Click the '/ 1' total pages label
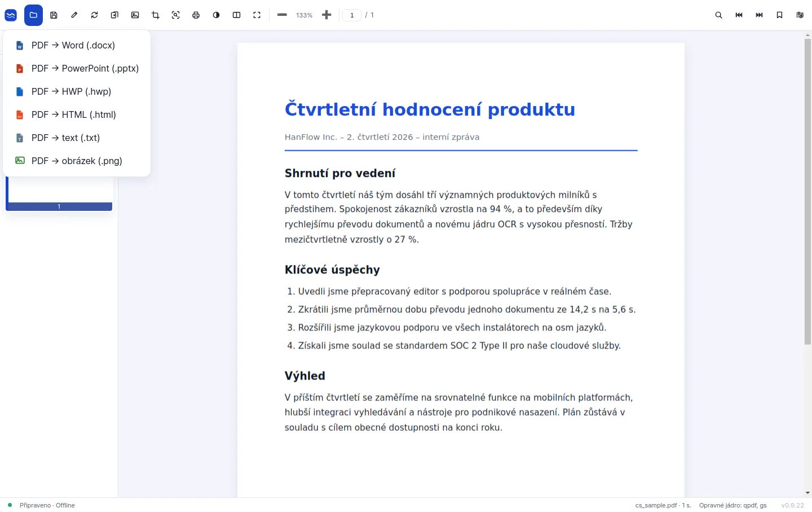The width and height of the screenshot is (812, 512). (369, 15)
